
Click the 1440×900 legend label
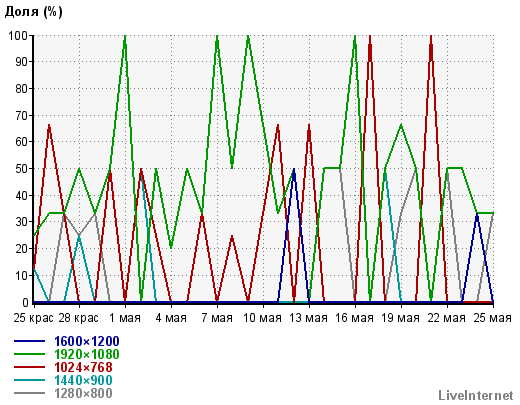click(83, 380)
